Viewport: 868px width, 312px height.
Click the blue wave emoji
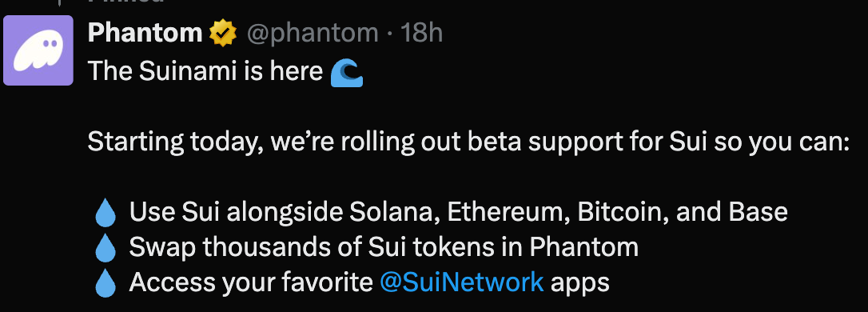coord(347,74)
